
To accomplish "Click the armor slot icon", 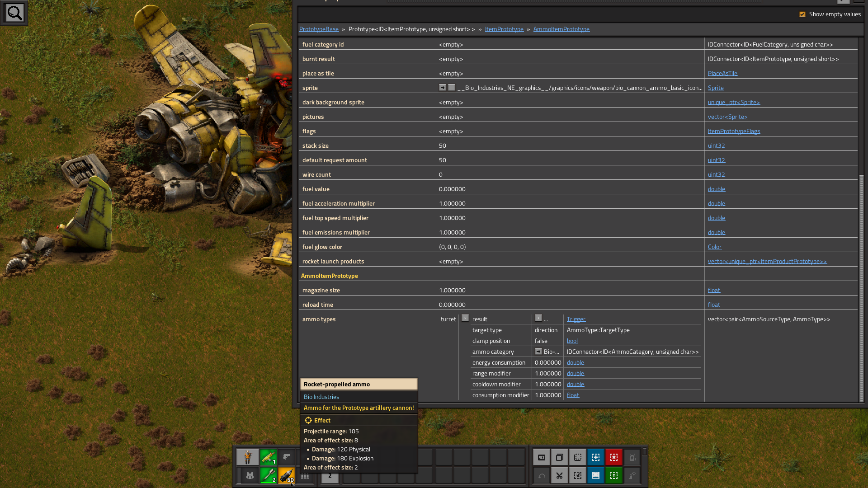I will (x=250, y=475).
